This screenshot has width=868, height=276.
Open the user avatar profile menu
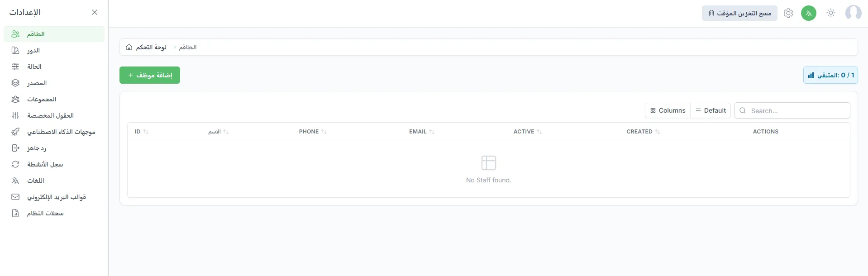tap(854, 13)
